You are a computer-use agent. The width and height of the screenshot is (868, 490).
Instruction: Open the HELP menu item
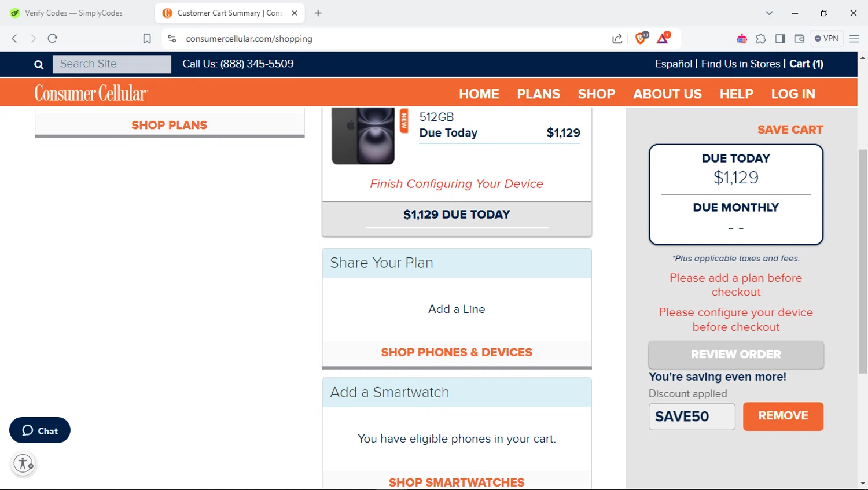(x=737, y=94)
